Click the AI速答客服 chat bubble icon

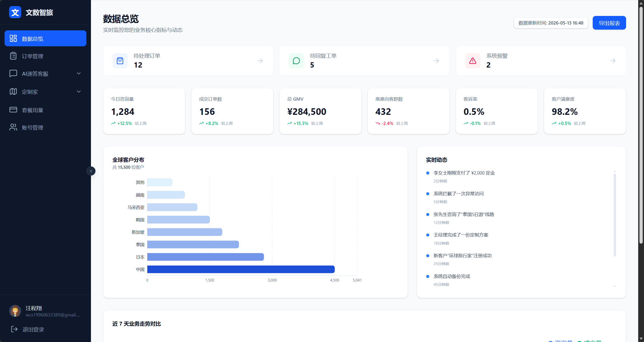point(13,73)
